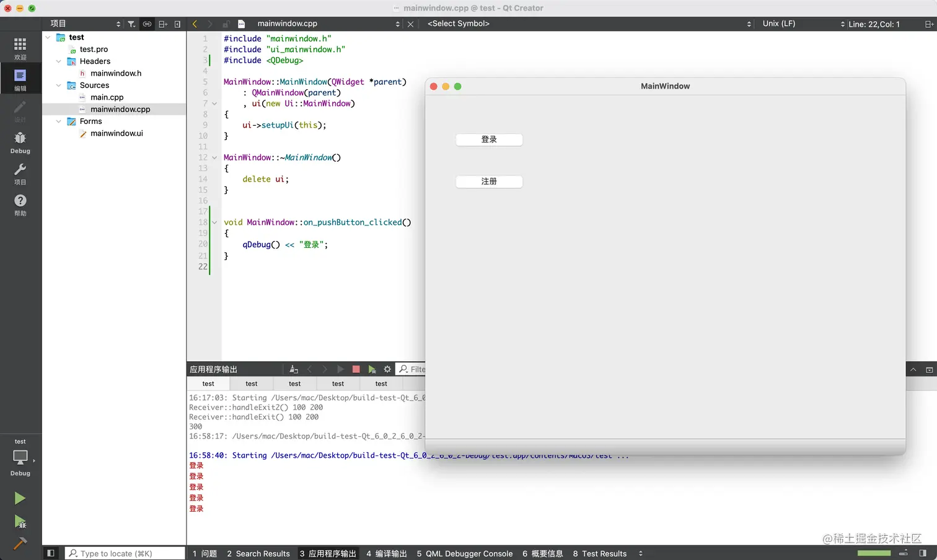This screenshot has width=937, height=560.
Task: Minimize the output pane with up arrow
Action: [x=913, y=370]
